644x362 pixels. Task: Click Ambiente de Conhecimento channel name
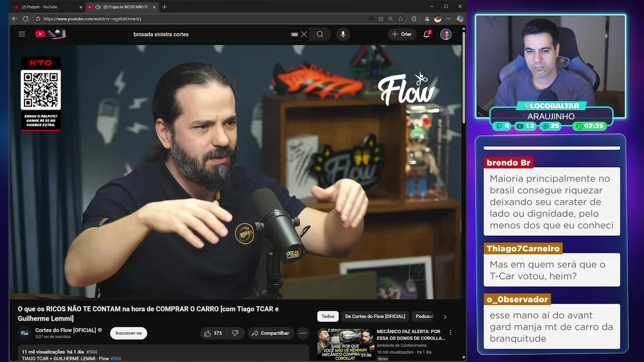[x=401, y=345]
